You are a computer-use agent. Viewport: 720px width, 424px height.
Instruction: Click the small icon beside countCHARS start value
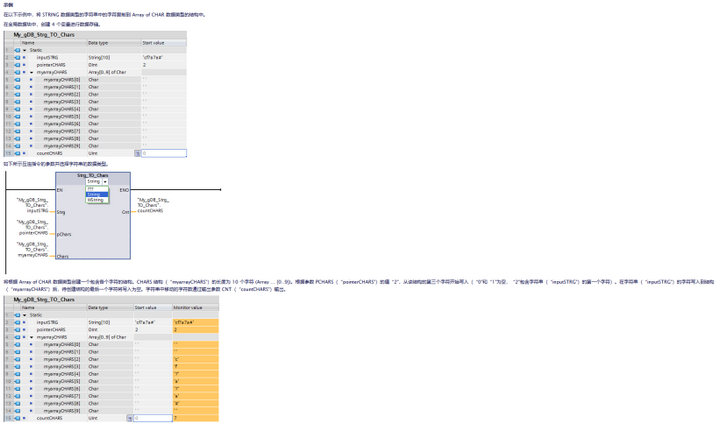click(x=137, y=153)
